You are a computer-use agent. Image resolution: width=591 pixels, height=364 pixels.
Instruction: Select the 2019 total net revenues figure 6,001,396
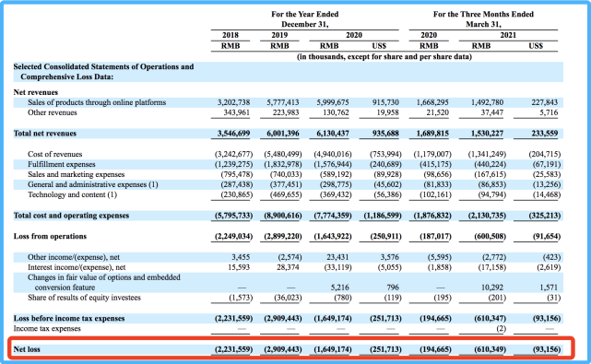pos(283,134)
